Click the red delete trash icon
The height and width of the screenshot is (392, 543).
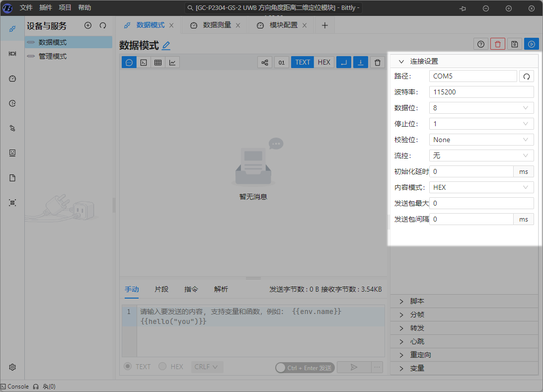point(498,44)
